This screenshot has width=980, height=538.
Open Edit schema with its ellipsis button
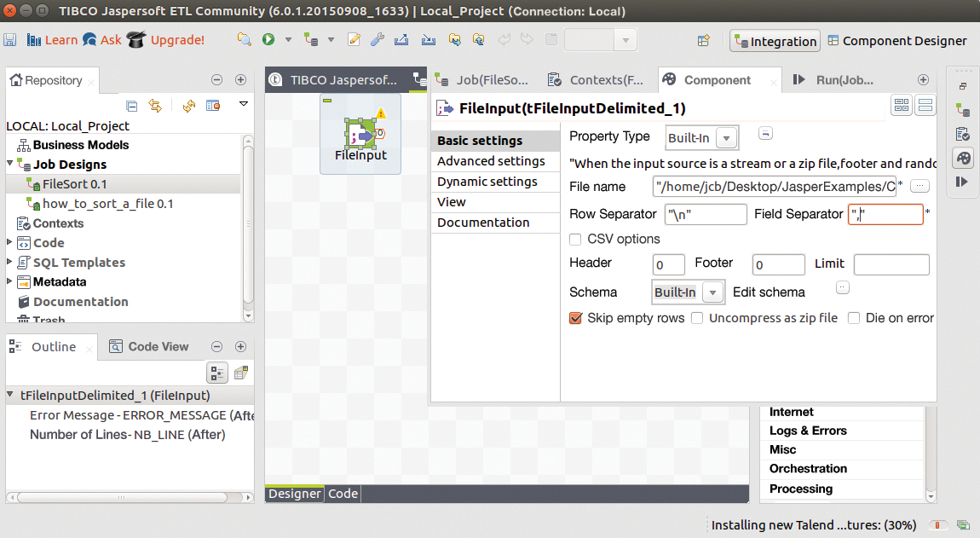843,288
